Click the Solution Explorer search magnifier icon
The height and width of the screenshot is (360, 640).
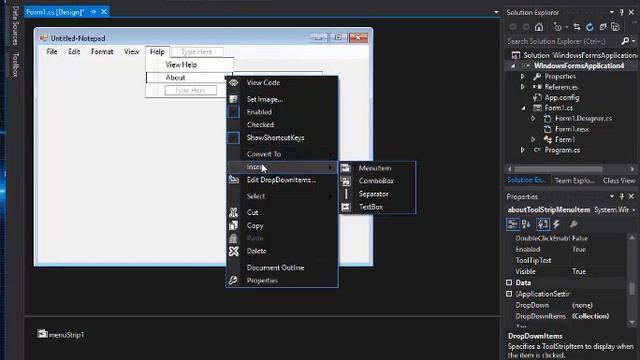pos(625,41)
